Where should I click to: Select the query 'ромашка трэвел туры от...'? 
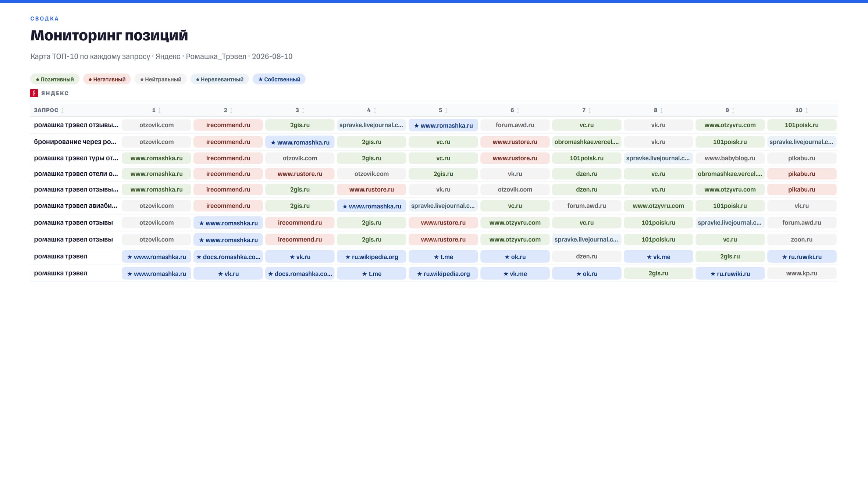(76, 158)
